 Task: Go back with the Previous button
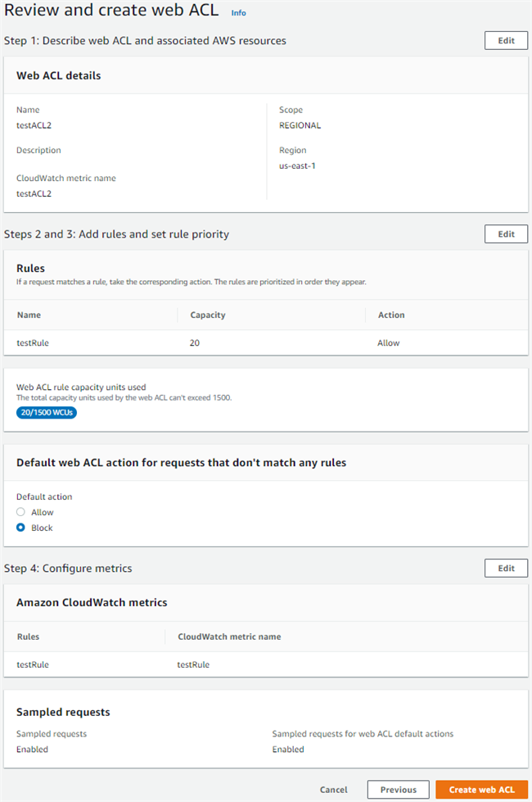coord(398,790)
